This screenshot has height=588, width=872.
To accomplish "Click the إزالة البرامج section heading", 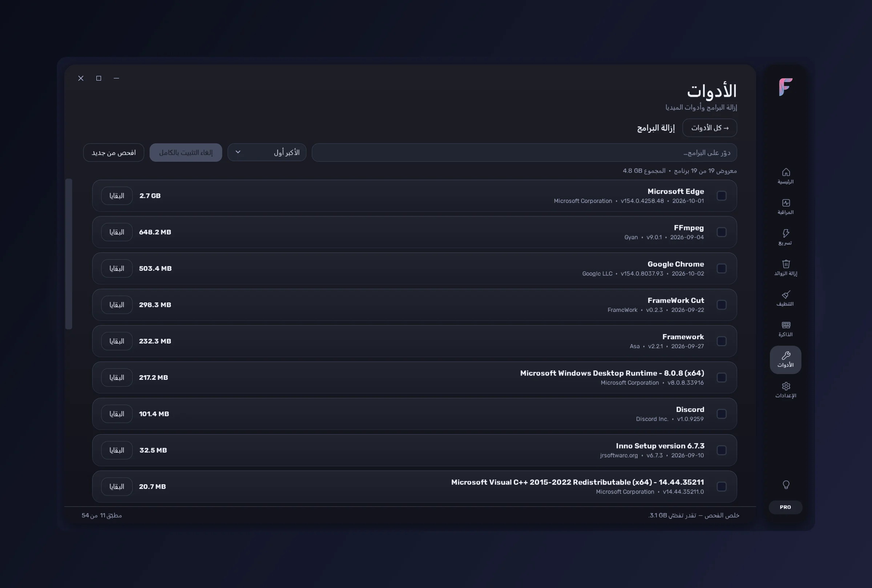I will (656, 128).
